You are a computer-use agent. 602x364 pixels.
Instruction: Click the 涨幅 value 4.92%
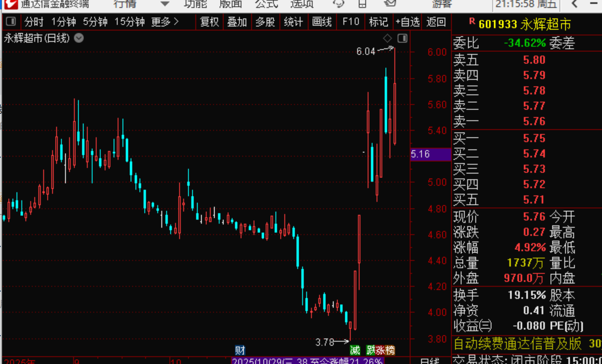pyautogui.click(x=530, y=248)
